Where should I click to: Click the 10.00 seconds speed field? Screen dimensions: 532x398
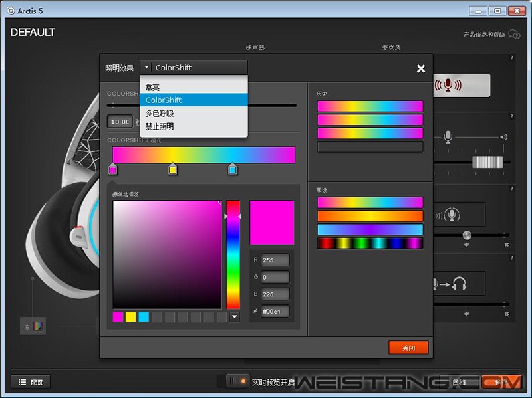120,122
